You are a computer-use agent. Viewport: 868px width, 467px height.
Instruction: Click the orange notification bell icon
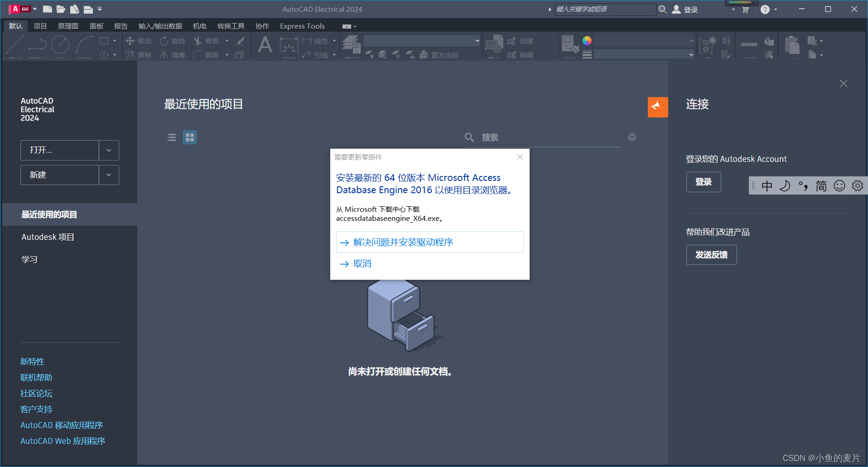click(657, 107)
